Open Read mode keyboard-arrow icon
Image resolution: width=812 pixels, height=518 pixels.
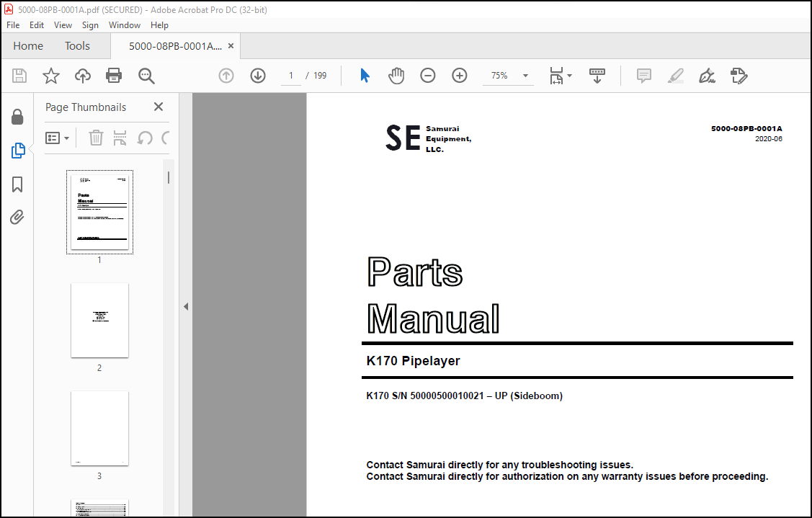tap(597, 76)
